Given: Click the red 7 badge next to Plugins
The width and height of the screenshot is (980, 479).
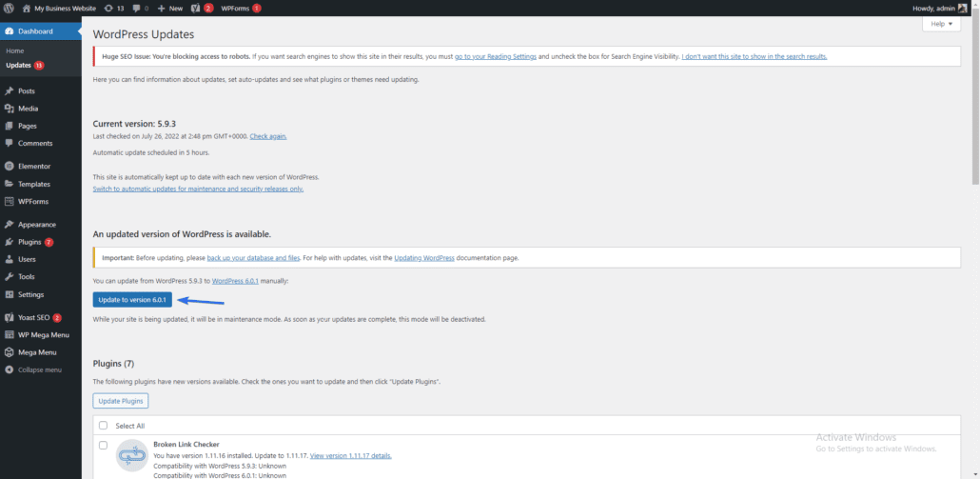Looking at the screenshot, I should pos(49,242).
